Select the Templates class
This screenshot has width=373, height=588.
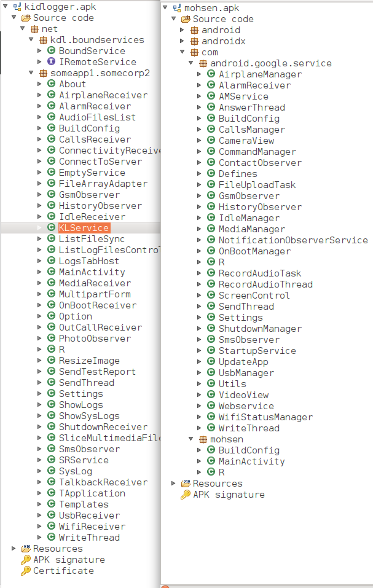(x=84, y=504)
